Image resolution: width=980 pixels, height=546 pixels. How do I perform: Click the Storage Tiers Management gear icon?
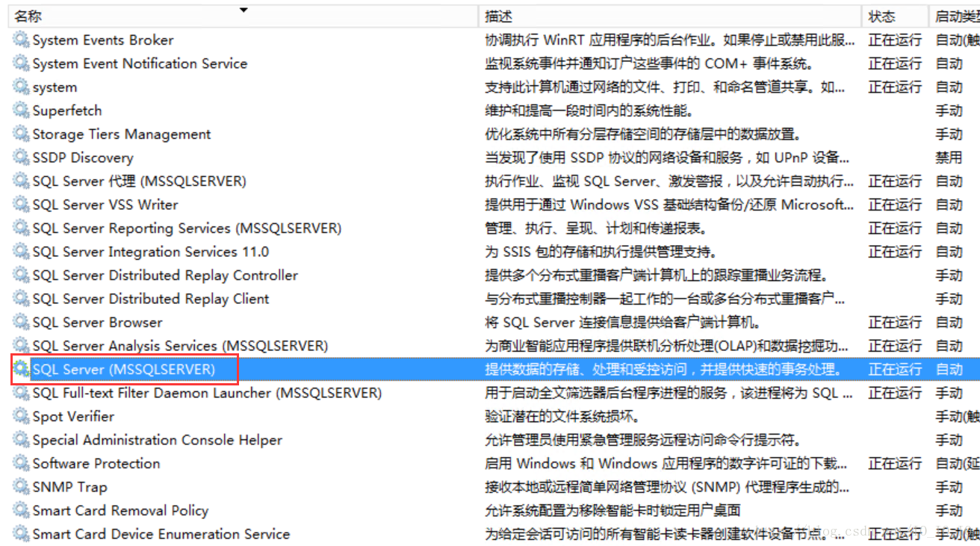click(x=21, y=134)
